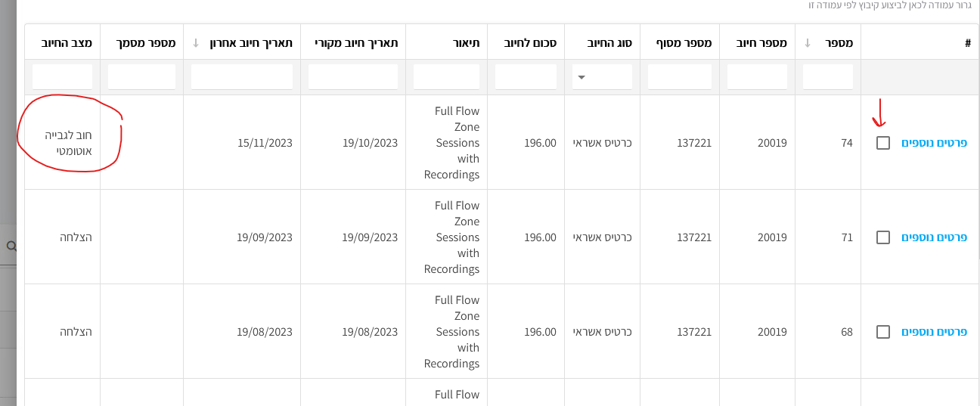
Task: Tick the checkbox for row 71
Action: [883, 237]
